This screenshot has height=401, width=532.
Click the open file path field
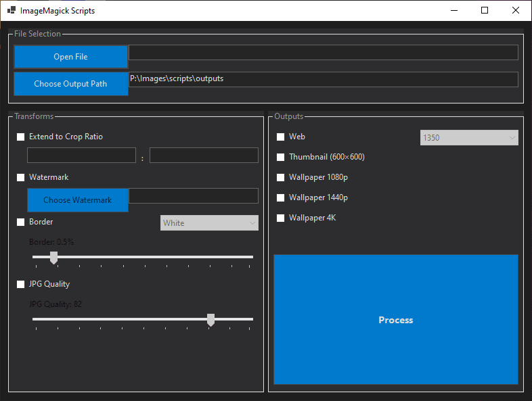[x=324, y=53]
